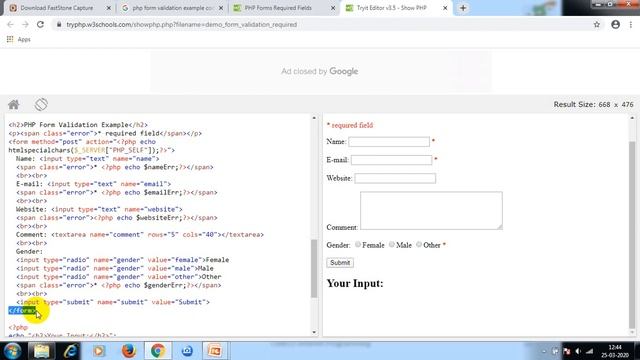640x360 pixels.
Task: Close the php form validation search tab
Action: (221, 8)
